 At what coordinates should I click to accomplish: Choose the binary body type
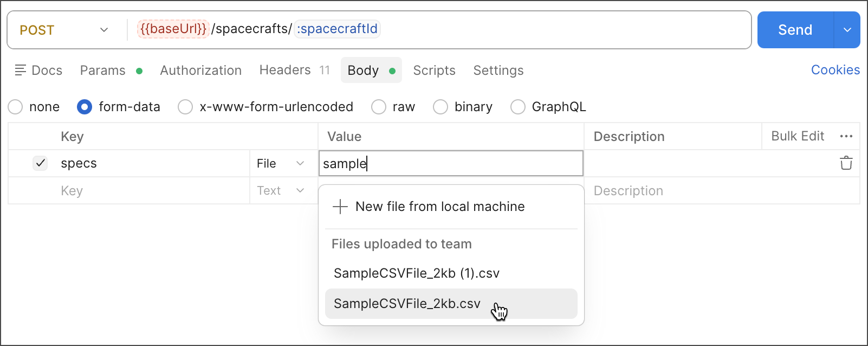(x=441, y=107)
